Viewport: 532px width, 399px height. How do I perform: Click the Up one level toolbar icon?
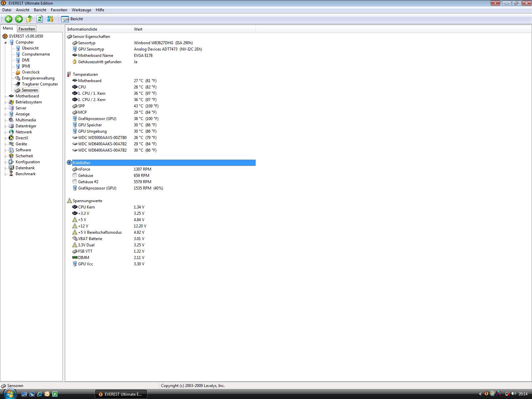[x=29, y=19]
